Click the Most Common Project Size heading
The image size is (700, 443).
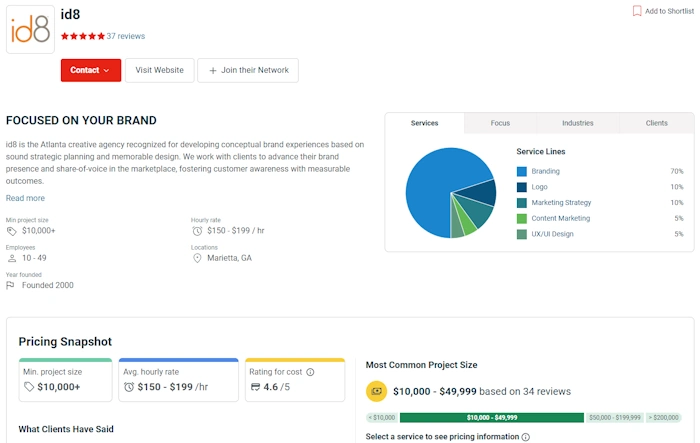[x=421, y=365]
